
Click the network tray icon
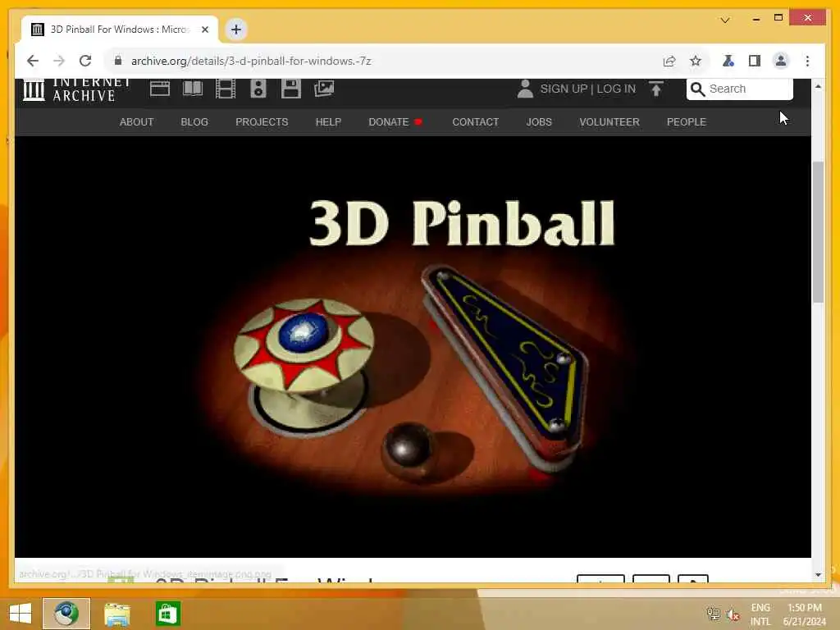(714, 614)
